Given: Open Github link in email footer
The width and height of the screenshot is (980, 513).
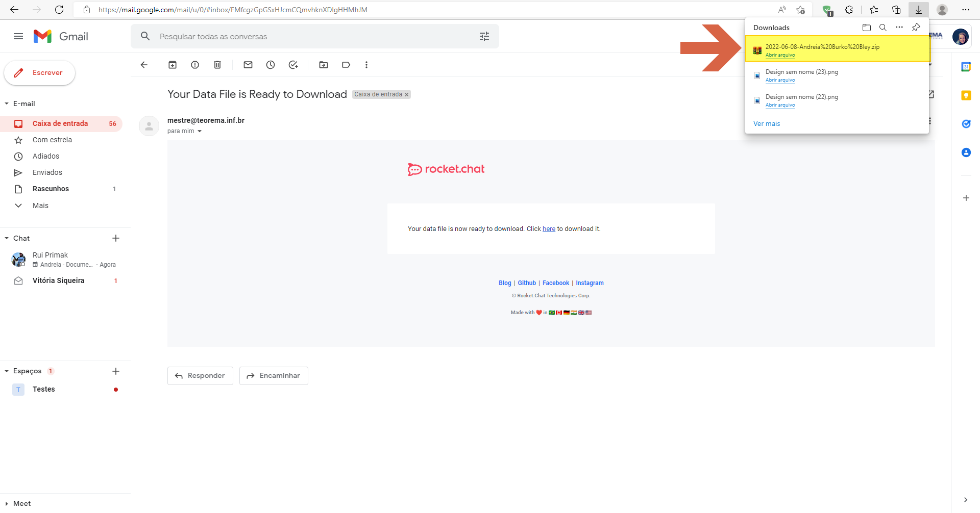Looking at the screenshot, I should [527, 283].
